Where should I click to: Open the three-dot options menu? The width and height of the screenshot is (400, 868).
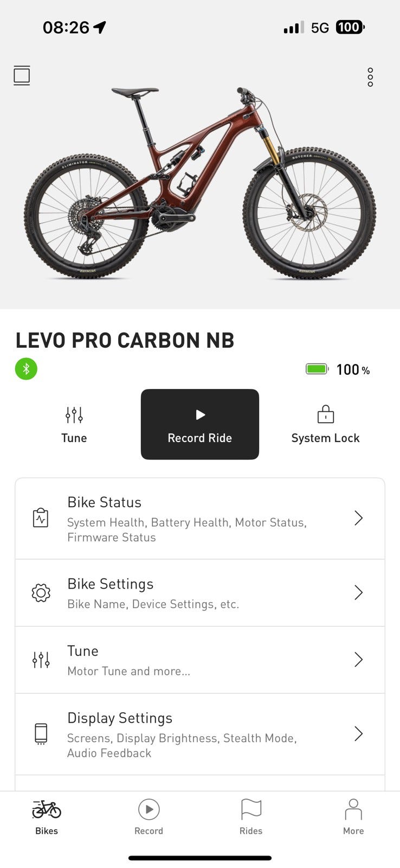coord(370,77)
